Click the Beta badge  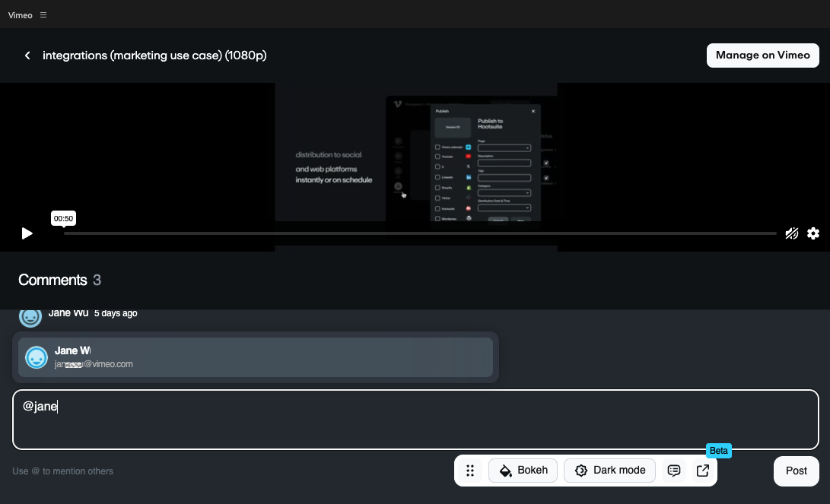(718, 451)
